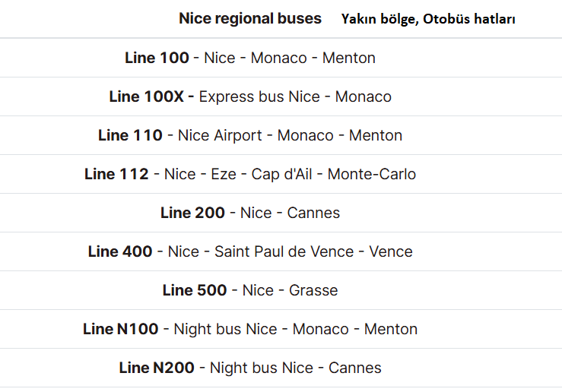The height and width of the screenshot is (392, 562).
Task: Select the bold "Line 112" label
Action: (x=116, y=174)
